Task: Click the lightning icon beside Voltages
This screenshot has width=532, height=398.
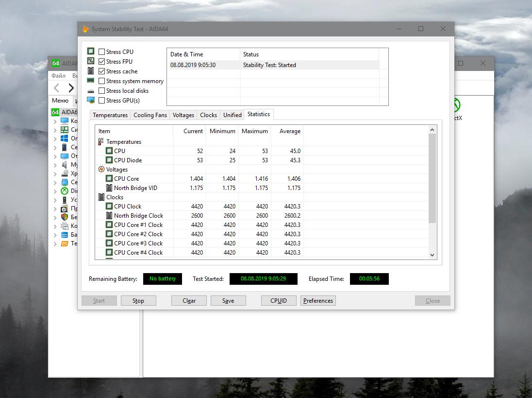Action: [x=101, y=170]
